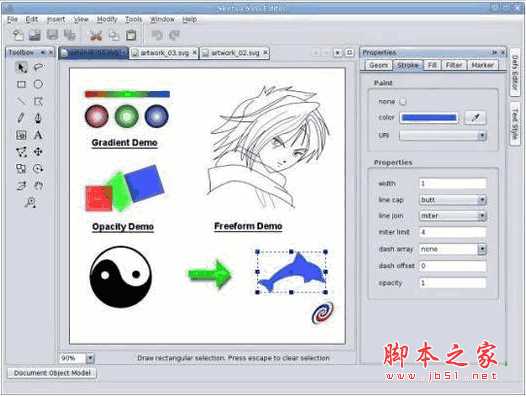The height and width of the screenshot is (397, 526).
Task: Select the pencil freehand tool
Action: pyautogui.click(x=21, y=118)
